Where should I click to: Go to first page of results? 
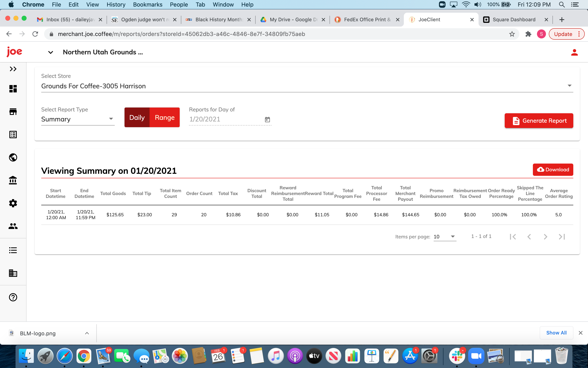tap(513, 237)
